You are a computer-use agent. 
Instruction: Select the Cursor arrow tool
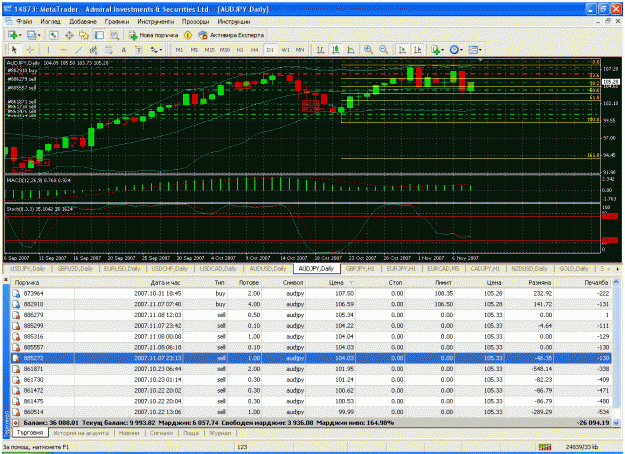point(14,50)
